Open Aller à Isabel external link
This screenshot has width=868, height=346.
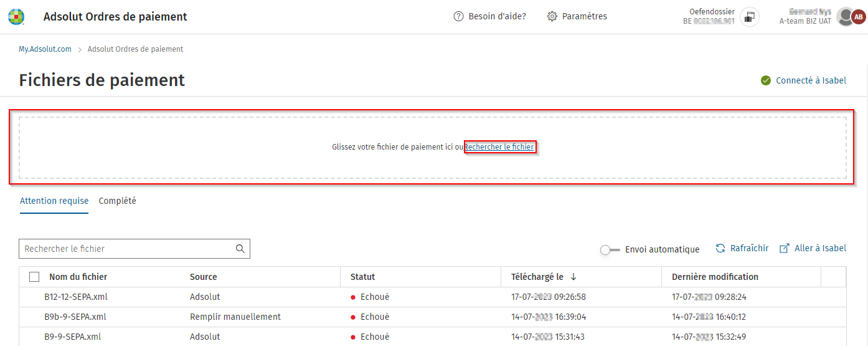pos(813,248)
